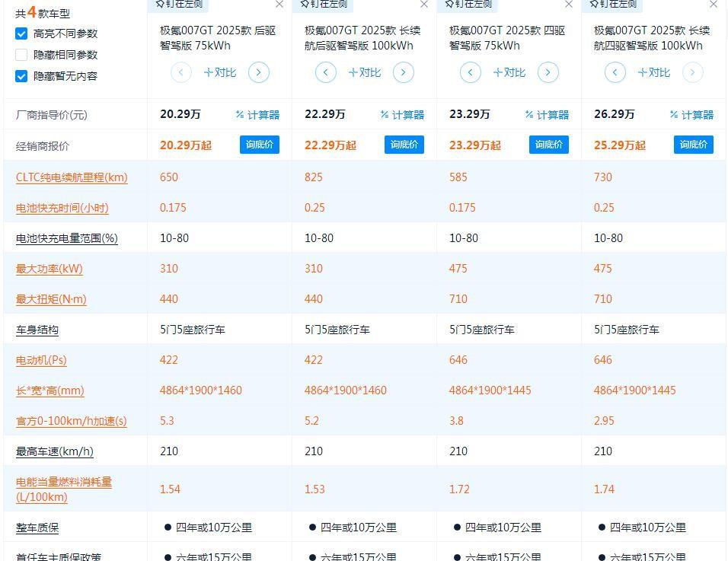Pin the 长续航后驱智驾版 100kWh column to left
This screenshot has width=728, height=561.
324,4
